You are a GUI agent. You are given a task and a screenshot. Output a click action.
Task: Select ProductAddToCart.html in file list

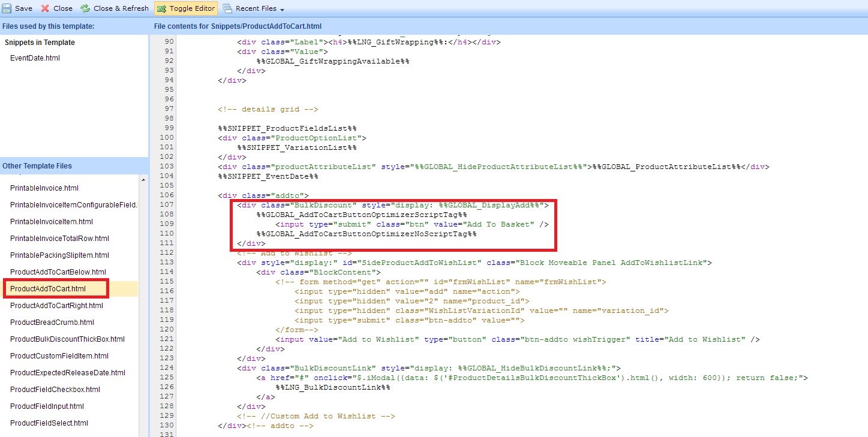[x=48, y=289]
